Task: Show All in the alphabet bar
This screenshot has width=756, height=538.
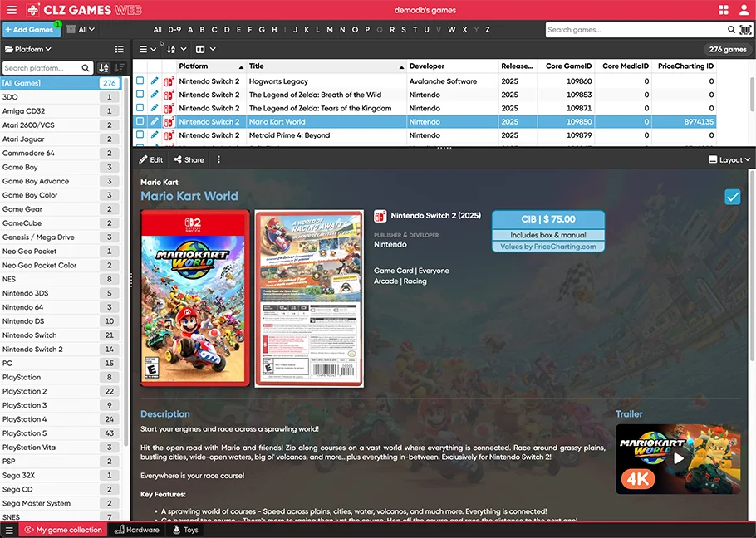Action: click(x=158, y=30)
